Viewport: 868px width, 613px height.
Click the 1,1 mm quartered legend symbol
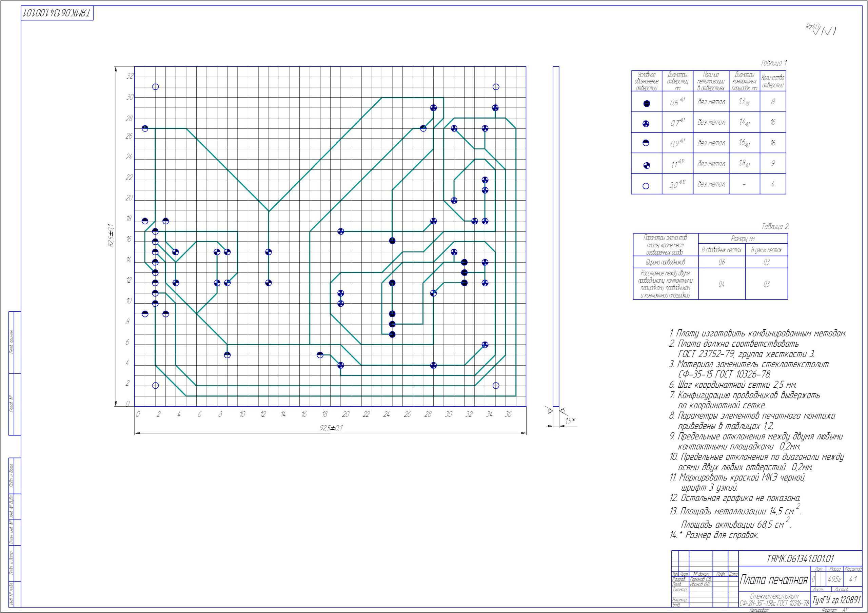pos(647,165)
